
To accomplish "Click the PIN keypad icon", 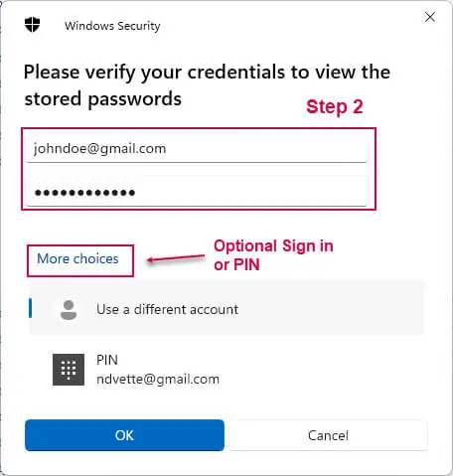I will coord(69,370).
